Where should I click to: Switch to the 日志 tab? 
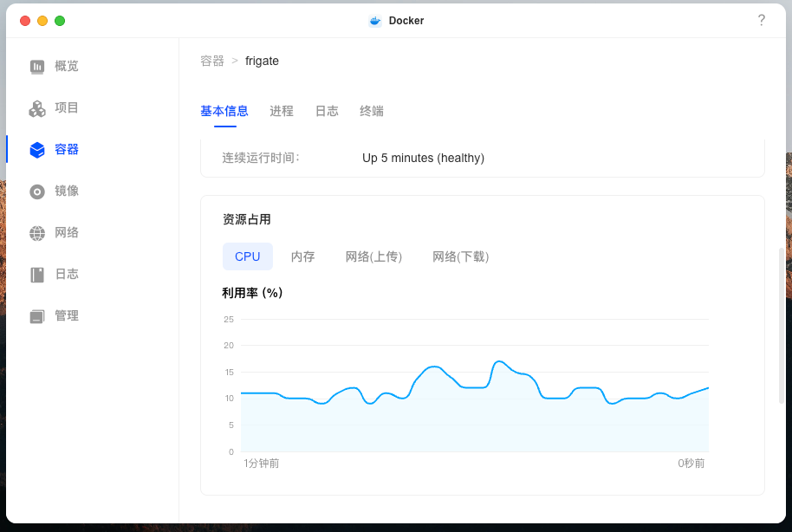click(326, 111)
